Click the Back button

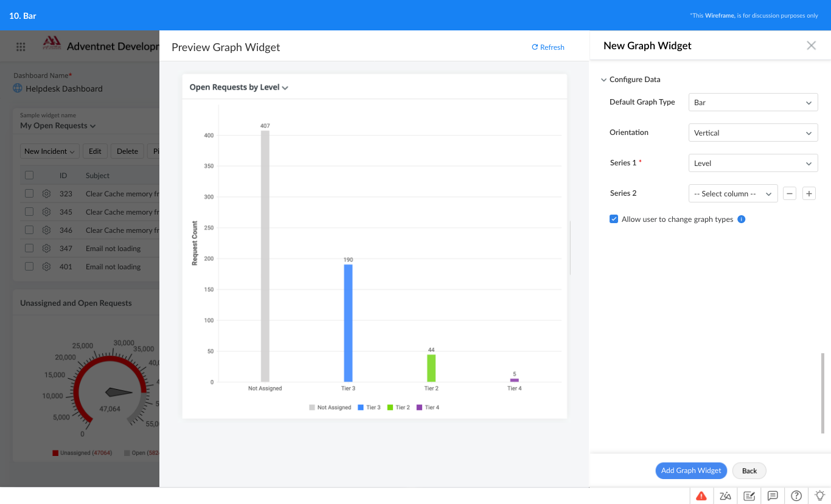pos(749,471)
